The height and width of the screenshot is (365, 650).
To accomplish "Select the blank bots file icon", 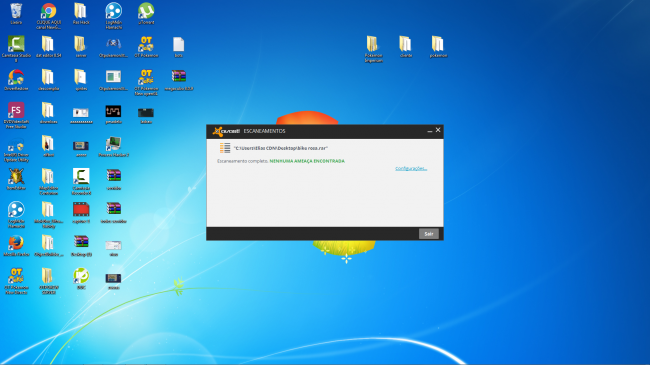I will click(179, 46).
